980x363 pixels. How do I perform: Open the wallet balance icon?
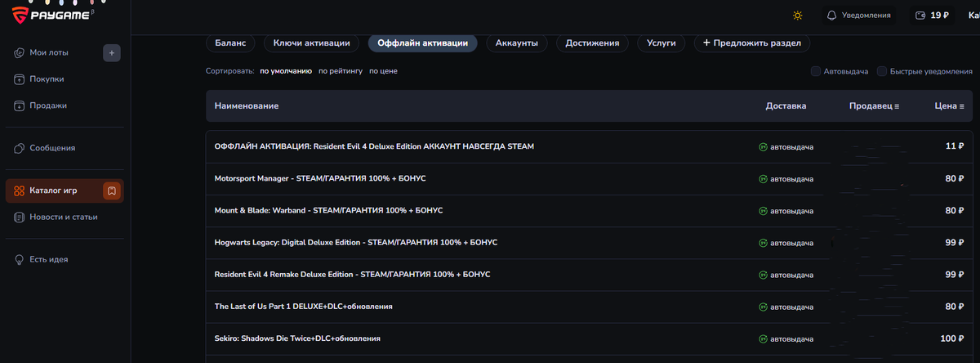pos(921,16)
